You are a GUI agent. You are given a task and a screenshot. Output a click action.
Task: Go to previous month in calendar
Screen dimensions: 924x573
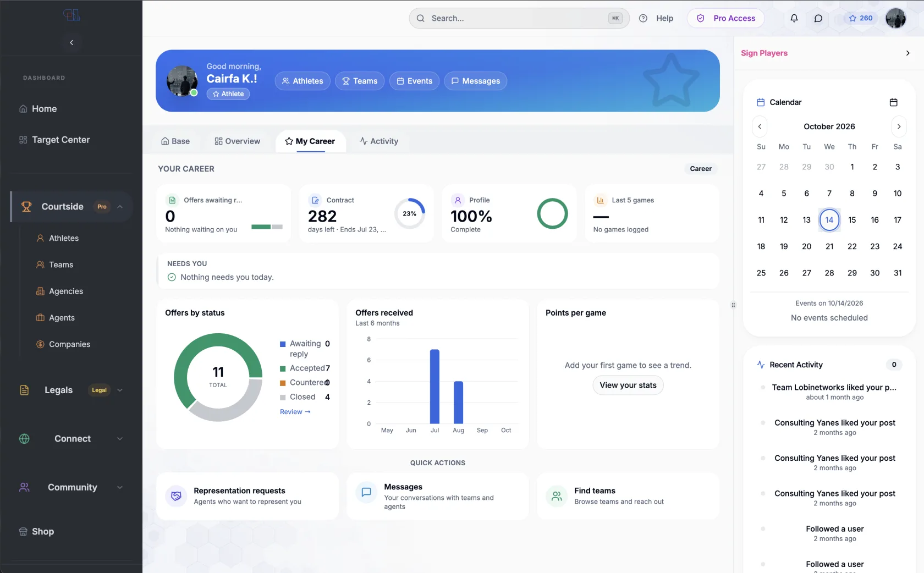pos(760,126)
